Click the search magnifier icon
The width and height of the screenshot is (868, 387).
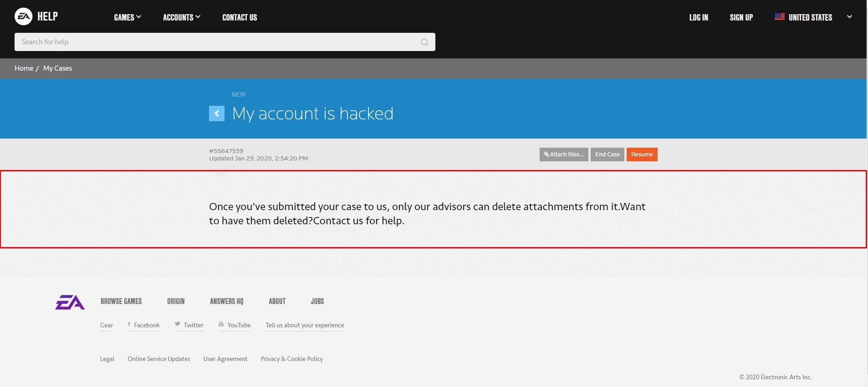click(x=424, y=42)
